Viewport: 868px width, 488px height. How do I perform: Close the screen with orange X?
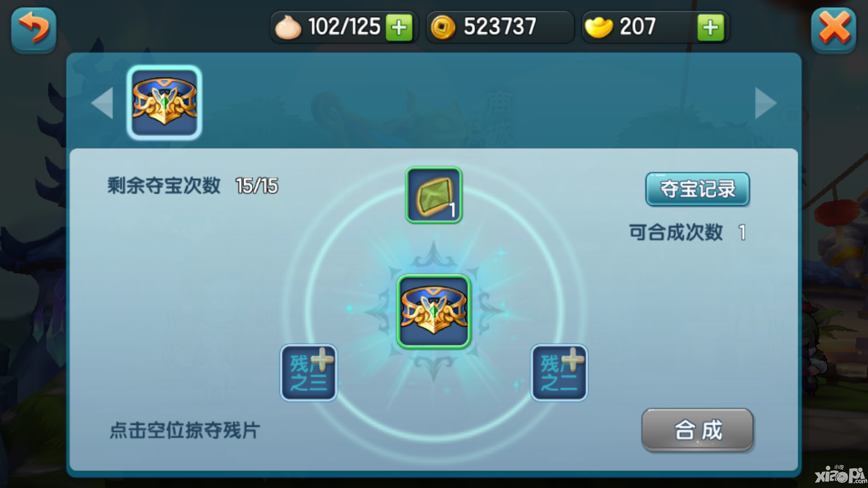coord(834,30)
